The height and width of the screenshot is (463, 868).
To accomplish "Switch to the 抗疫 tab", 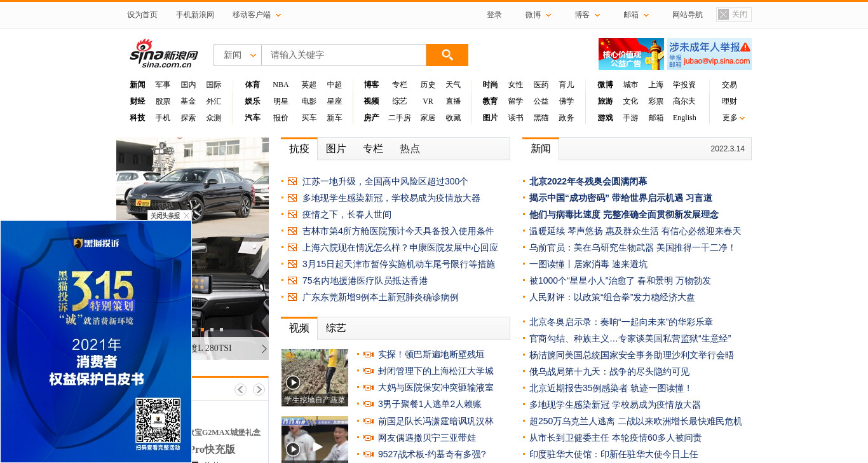I will click(x=299, y=149).
